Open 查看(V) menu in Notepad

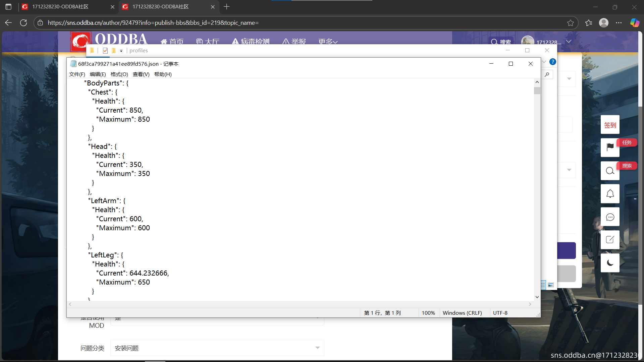coord(141,74)
